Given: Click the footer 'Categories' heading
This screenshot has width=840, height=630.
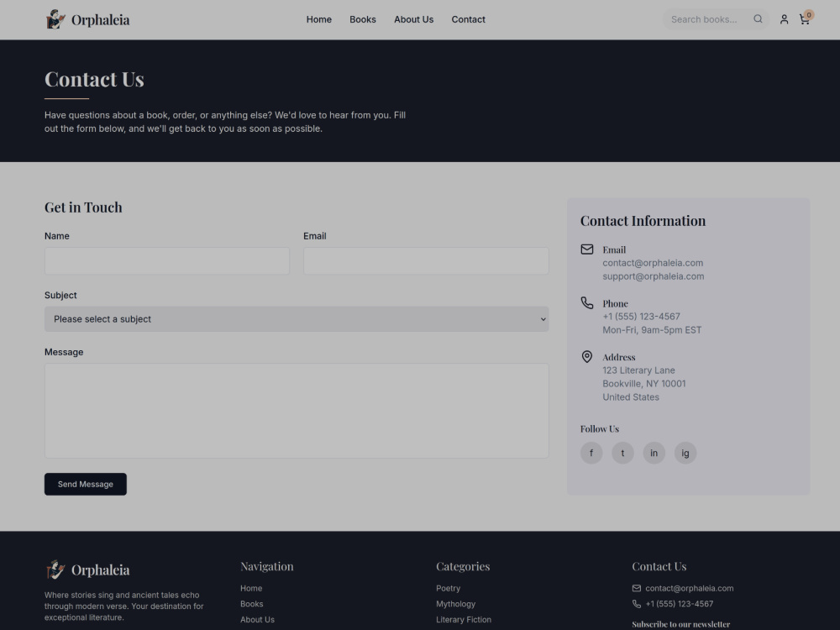Looking at the screenshot, I should coord(463,566).
